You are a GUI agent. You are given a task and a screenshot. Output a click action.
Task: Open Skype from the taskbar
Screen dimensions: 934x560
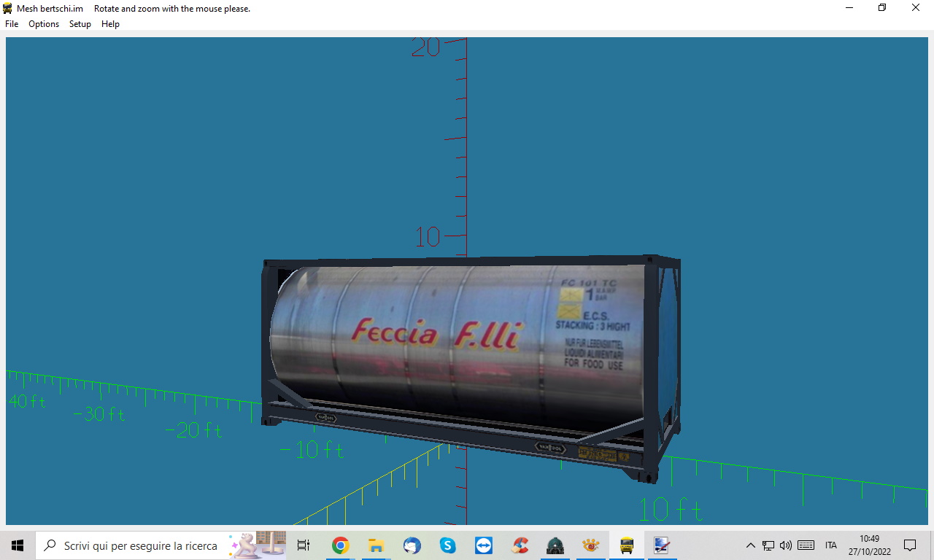click(447, 545)
